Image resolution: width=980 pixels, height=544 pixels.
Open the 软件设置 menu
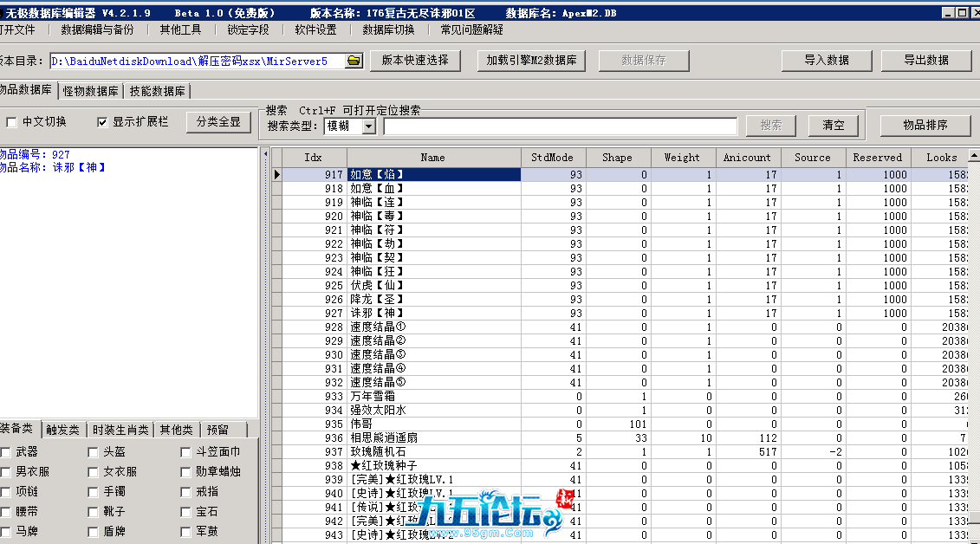pos(315,29)
